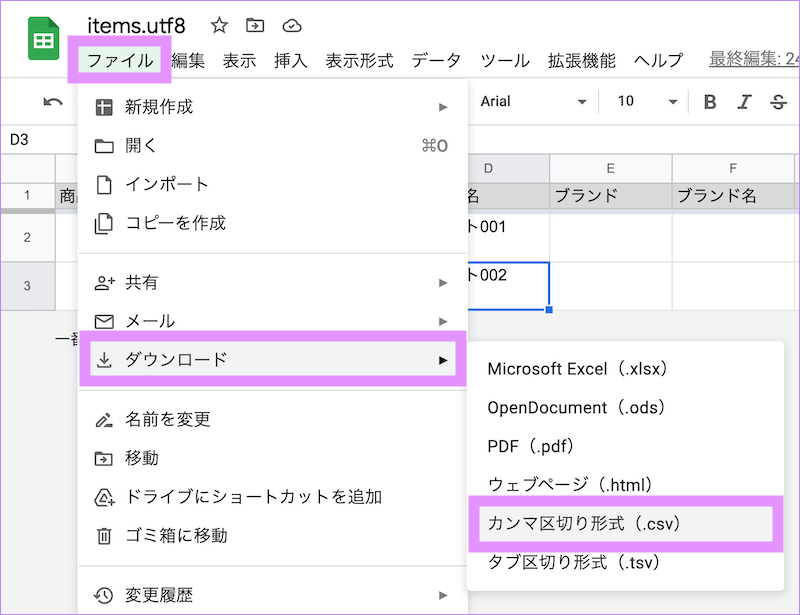Viewport: 800px width, 615px height.
Task: Click the インポート menu option
Action: (x=167, y=184)
